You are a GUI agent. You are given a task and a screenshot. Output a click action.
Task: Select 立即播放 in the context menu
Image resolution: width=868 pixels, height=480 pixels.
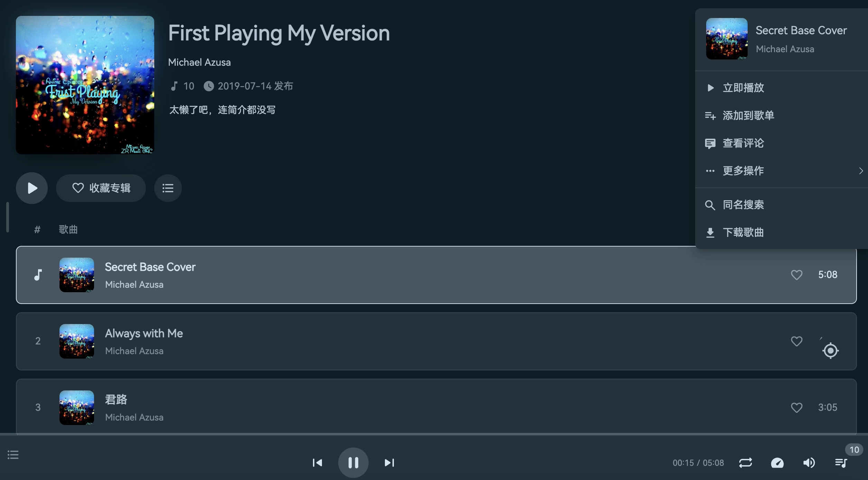tap(744, 88)
